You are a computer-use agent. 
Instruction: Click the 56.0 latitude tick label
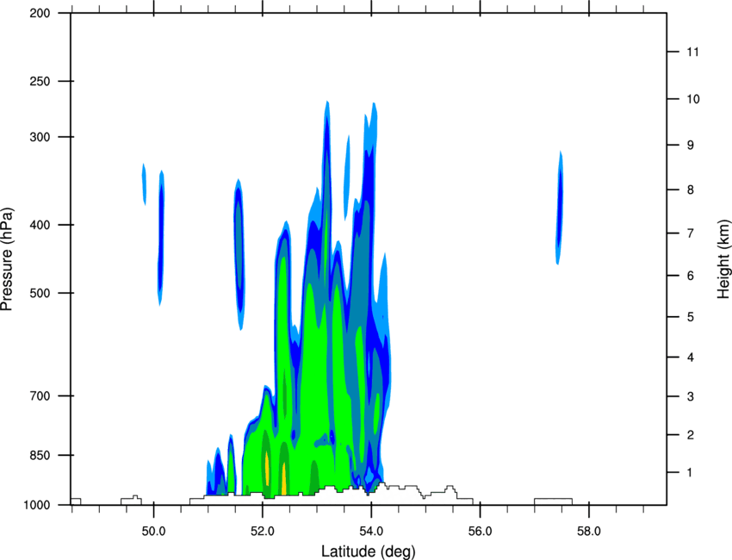click(x=480, y=532)
